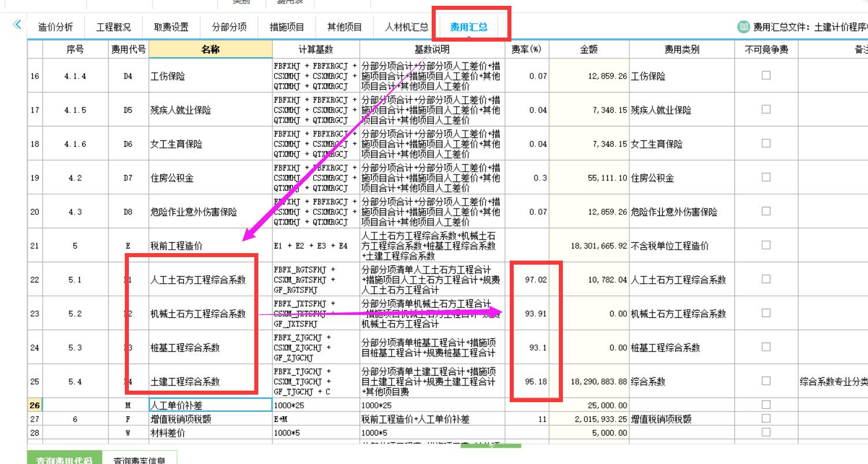Screen dimensions: 868x464
Task: Click rate cell 97.02
Action: (x=526, y=280)
